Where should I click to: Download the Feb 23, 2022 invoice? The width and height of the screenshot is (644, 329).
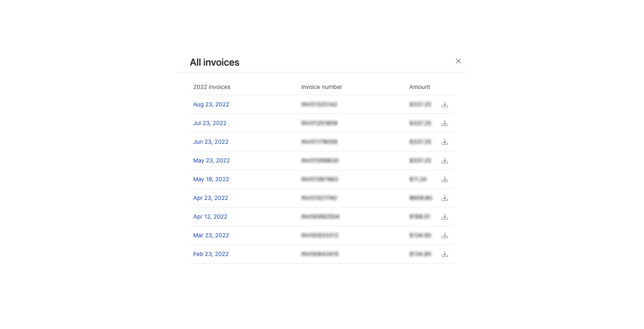point(444,254)
